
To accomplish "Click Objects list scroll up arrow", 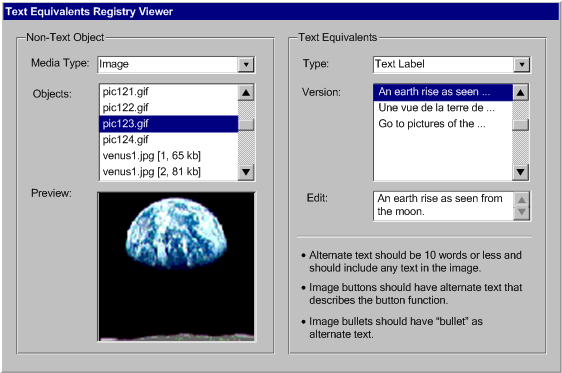I will [246, 93].
